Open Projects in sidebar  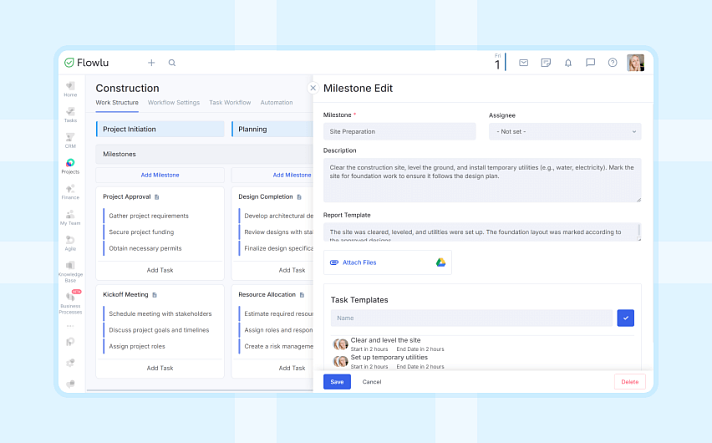[x=70, y=166]
